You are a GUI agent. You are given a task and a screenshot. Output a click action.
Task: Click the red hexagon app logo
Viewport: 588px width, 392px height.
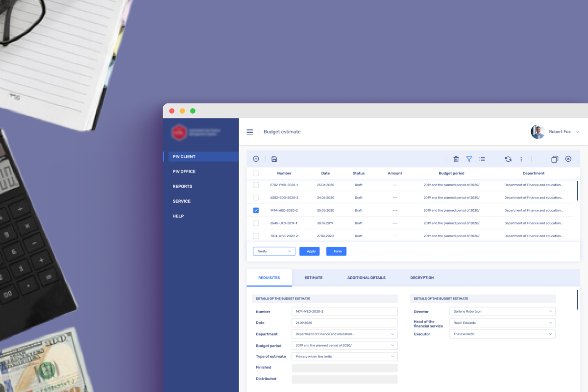pyautogui.click(x=179, y=132)
